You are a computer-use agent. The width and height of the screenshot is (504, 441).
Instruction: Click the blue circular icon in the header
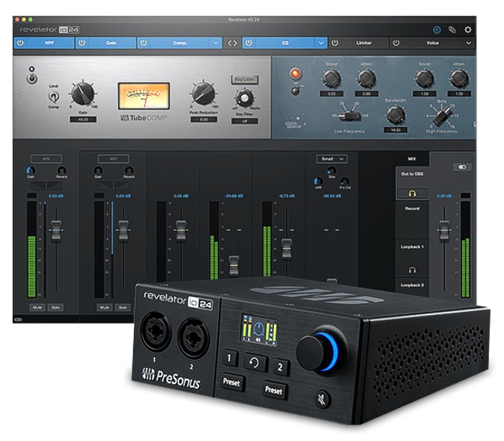pos(436,30)
